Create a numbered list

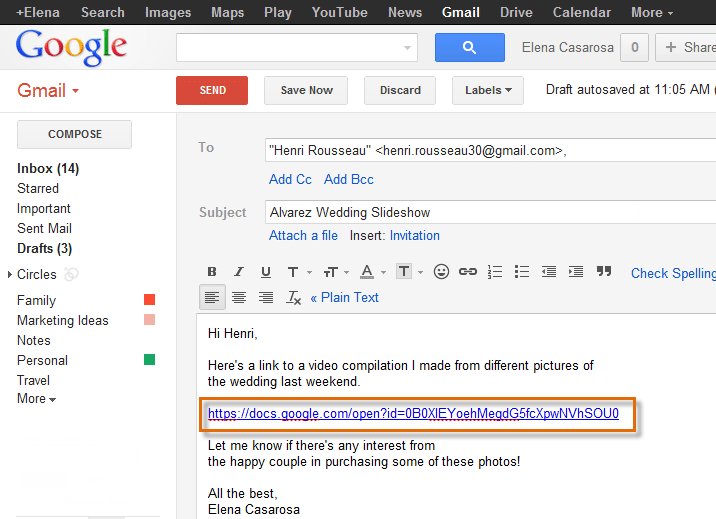tap(495, 272)
